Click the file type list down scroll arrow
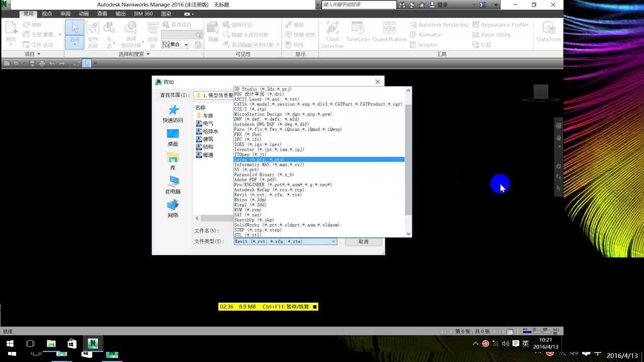This screenshot has width=644, height=362. click(408, 234)
